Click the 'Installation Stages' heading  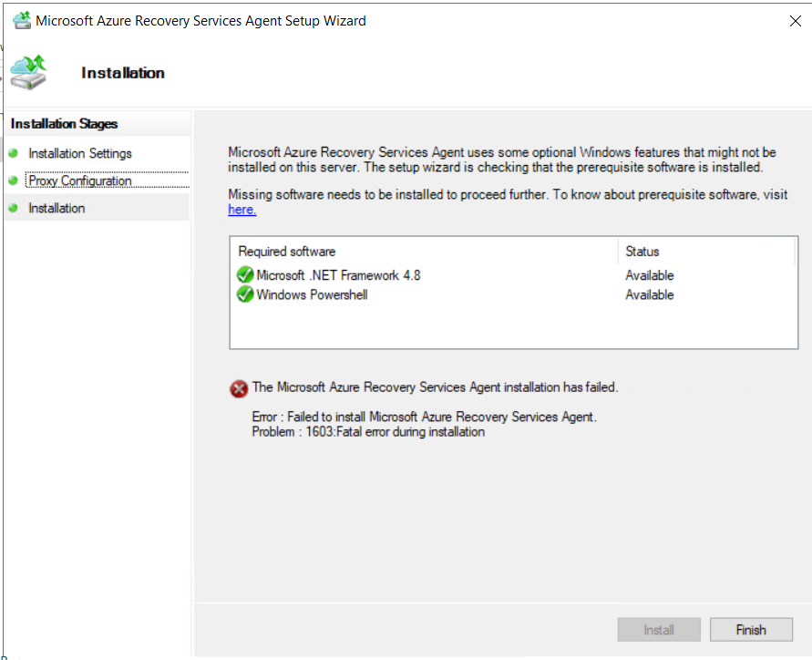[64, 124]
